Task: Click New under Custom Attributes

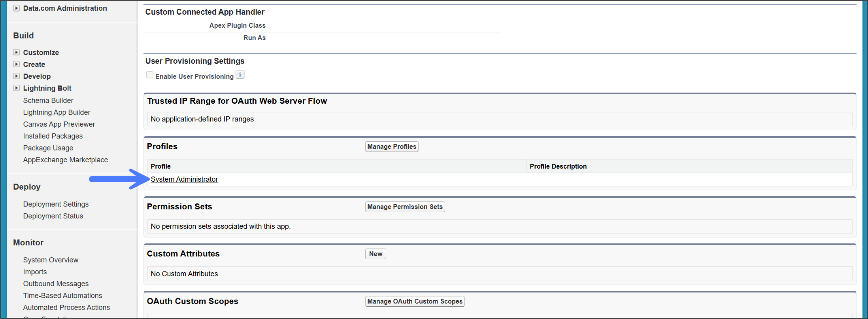Action: (x=375, y=254)
